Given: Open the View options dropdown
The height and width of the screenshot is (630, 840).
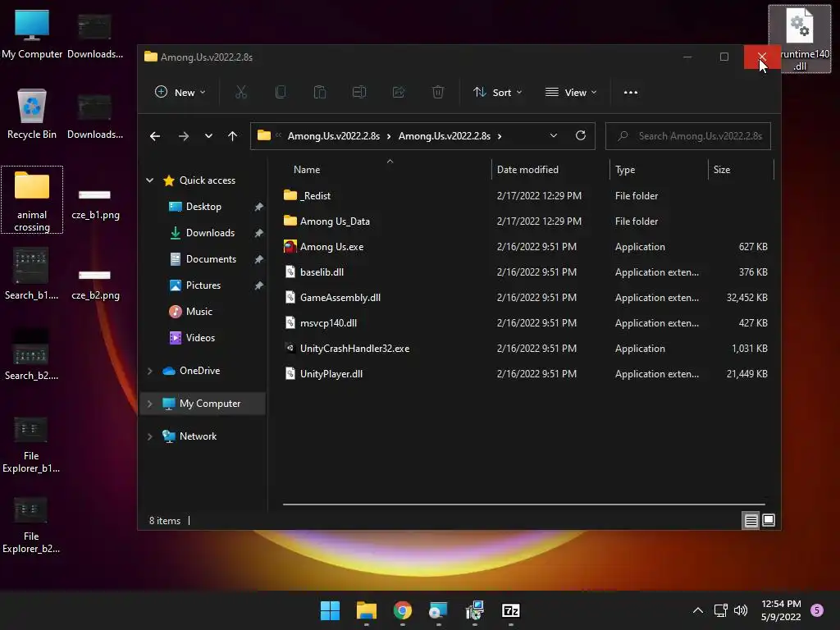Looking at the screenshot, I should coord(571,92).
